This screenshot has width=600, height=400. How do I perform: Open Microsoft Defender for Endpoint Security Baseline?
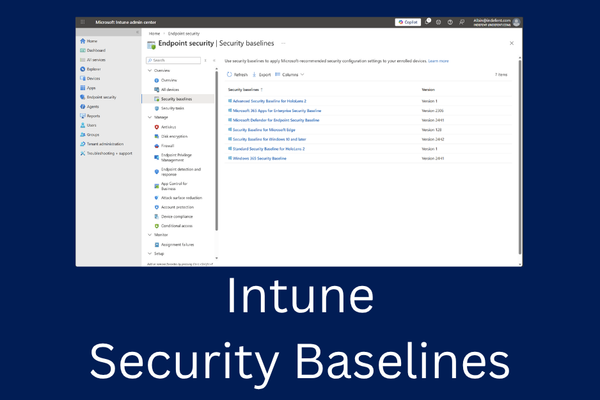[274, 120]
